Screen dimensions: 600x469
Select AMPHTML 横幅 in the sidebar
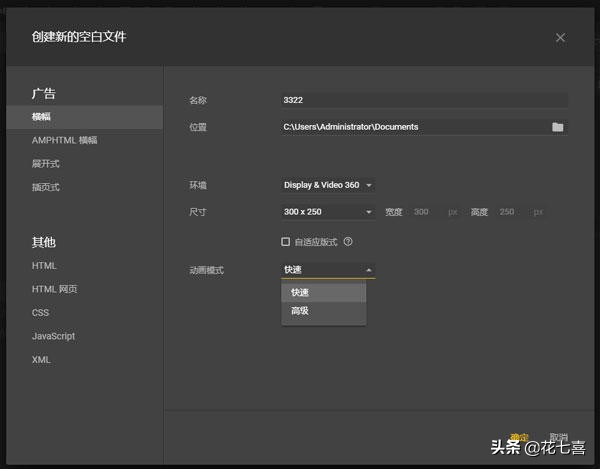[x=65, y=141]
